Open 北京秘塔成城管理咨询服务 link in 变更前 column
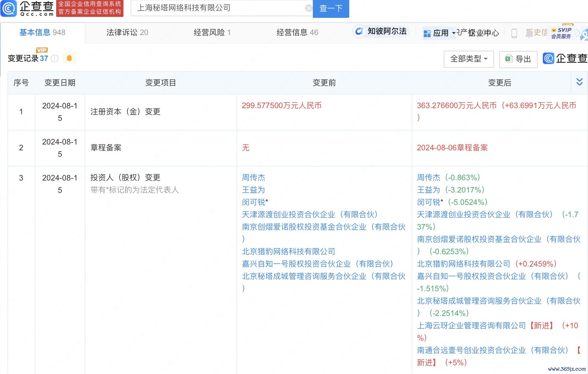588x374 pixels. click(x=324, y=282)
